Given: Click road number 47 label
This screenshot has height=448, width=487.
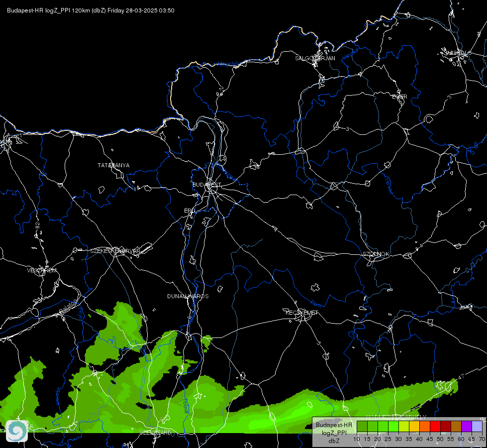Looking at the screenshot, I should (461, 377).
